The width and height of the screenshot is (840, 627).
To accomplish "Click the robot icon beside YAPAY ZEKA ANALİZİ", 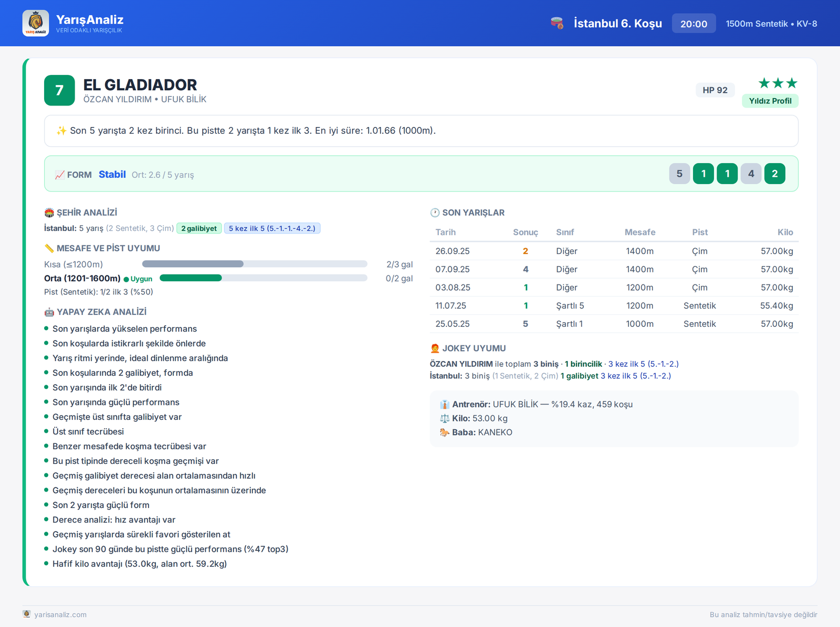I will point(49,312).
